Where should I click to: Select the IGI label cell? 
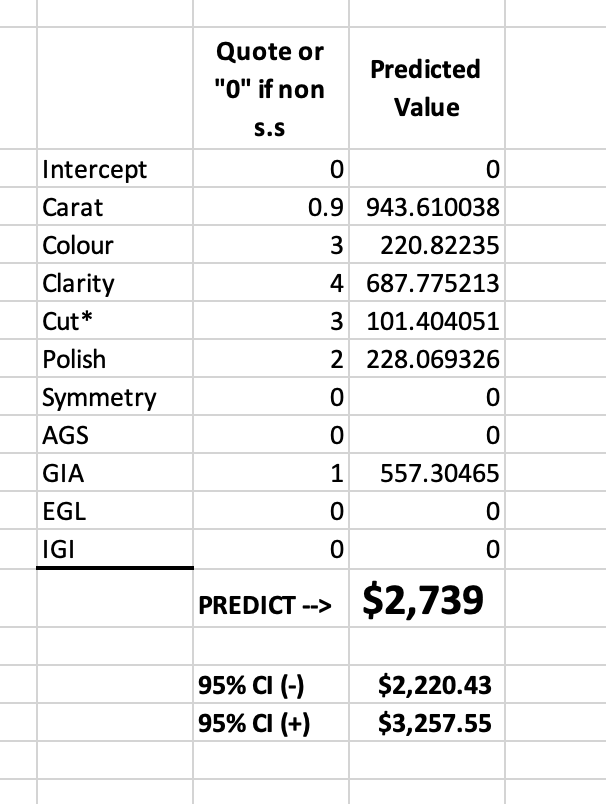click(58, 548)
